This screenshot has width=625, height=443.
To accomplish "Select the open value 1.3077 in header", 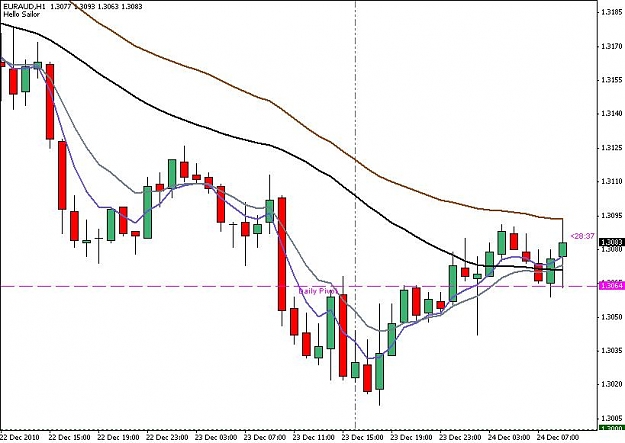I will pos(61,6).
